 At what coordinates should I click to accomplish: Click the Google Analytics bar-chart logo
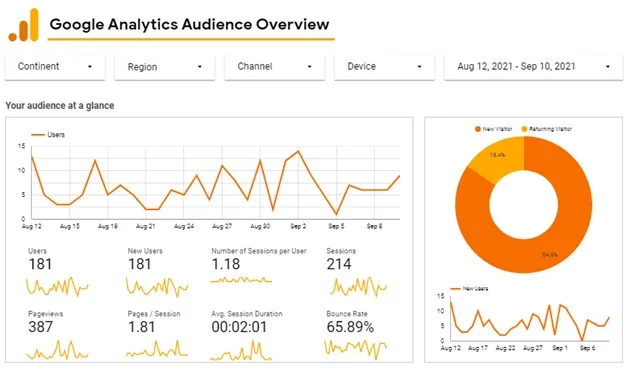point(24,25)
